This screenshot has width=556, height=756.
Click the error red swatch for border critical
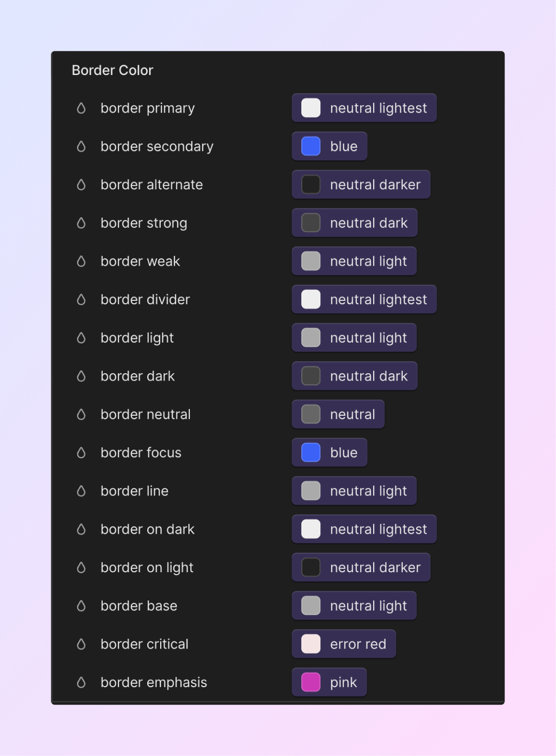[x=311, y=644]
